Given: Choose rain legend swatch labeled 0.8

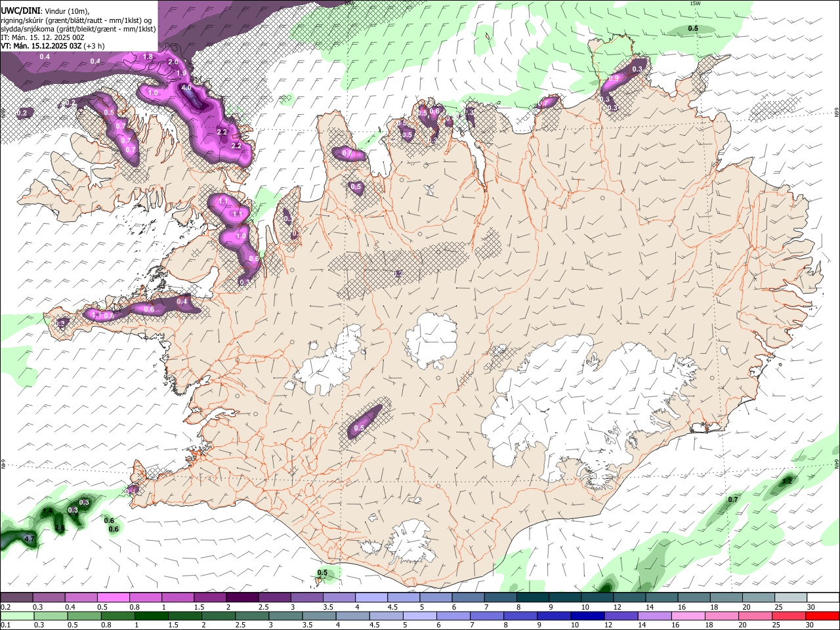Looking at the screenshot, I should [x=118, y=616].
